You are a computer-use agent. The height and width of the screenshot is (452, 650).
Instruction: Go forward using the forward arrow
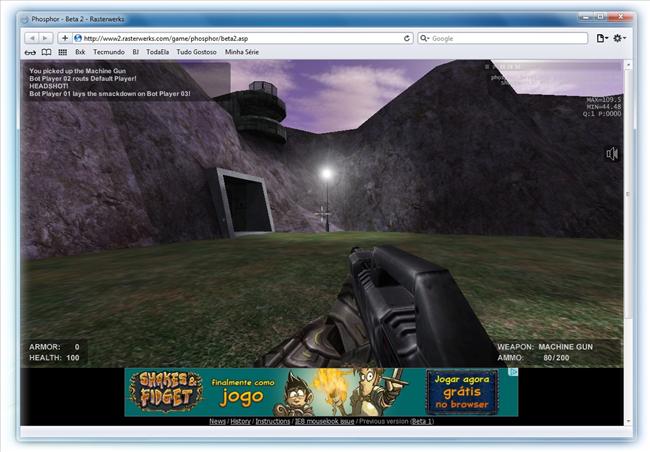[46, 38]
